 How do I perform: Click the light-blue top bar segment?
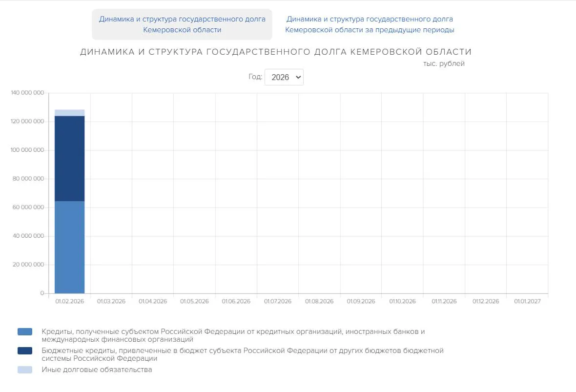pos(70,112)
